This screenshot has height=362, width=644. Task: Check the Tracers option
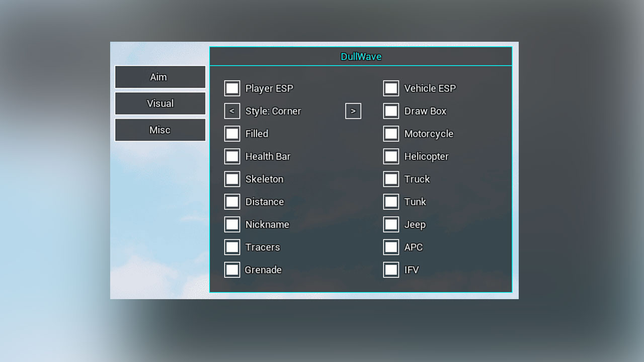click(232, 247)
